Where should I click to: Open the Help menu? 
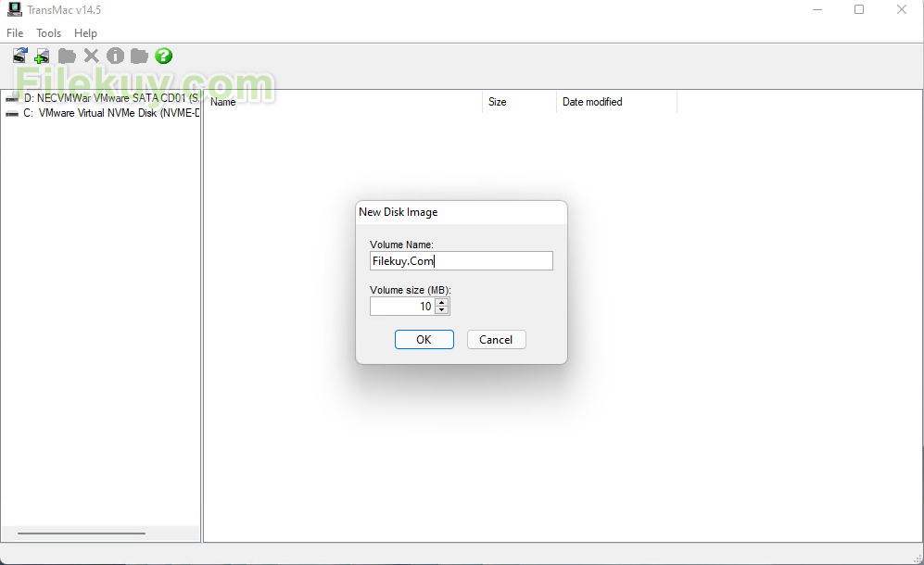point(85,33)
